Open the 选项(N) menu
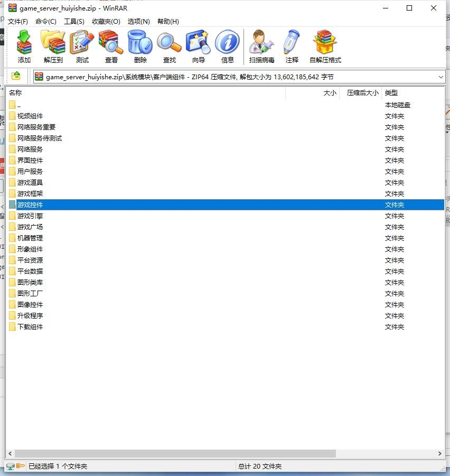The image size is (450, 476). (x=138, y=22)
